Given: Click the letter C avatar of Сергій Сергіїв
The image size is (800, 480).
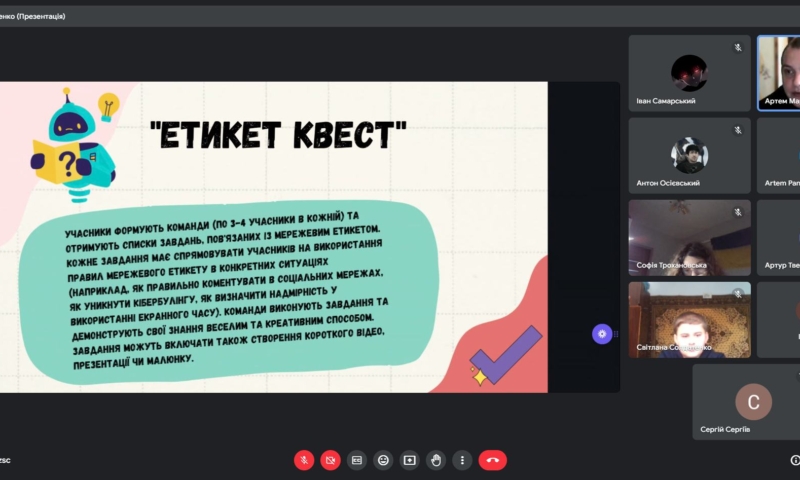Looking at the screenshot, I should [754, 402].
